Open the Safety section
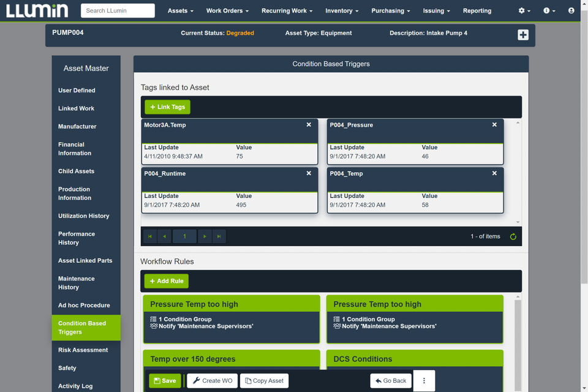 tap(86, 368)
